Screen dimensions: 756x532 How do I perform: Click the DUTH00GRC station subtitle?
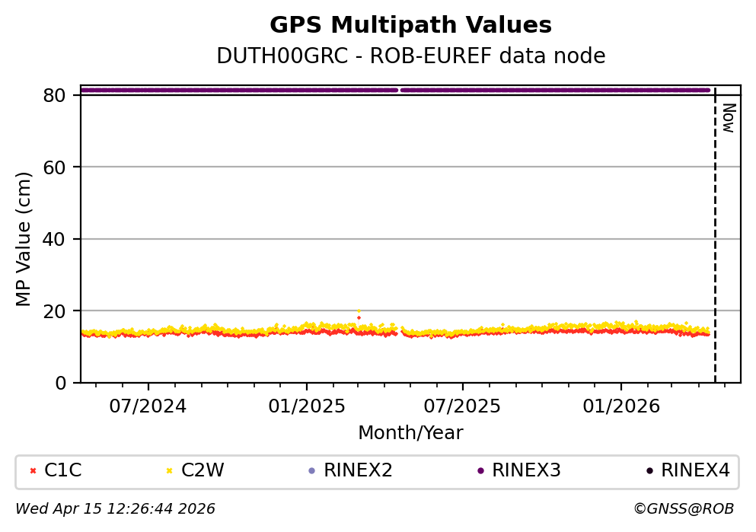coord(410,56)
